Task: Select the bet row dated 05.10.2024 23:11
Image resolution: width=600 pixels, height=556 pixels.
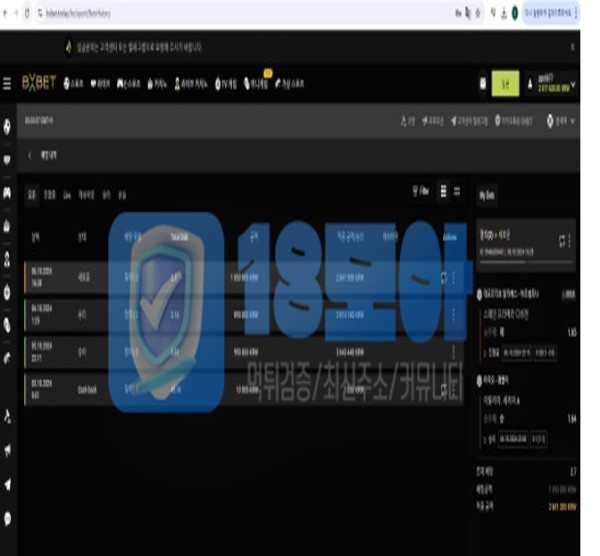Action: pyautogui.click(x=244, y=352)
